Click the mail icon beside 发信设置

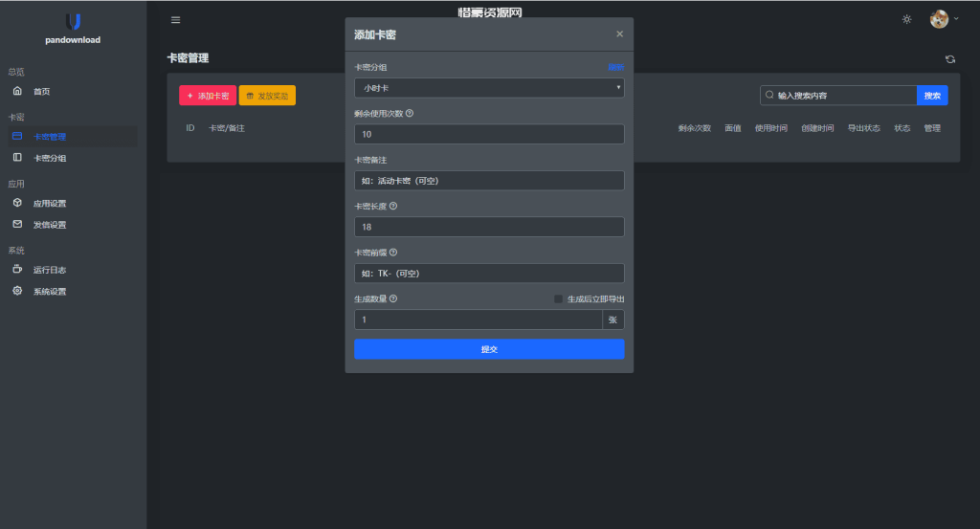[x=17, y=224]
